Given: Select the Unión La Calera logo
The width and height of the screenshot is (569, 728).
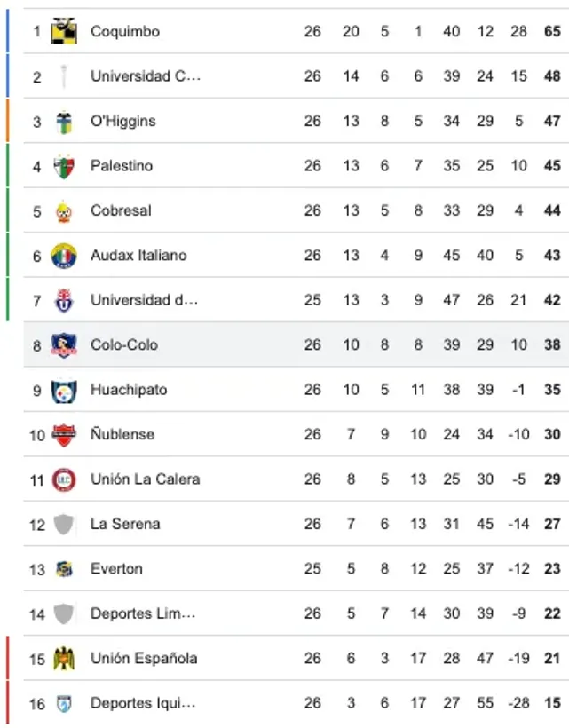Looking at the screenshot, I should (x=62, y=479).
